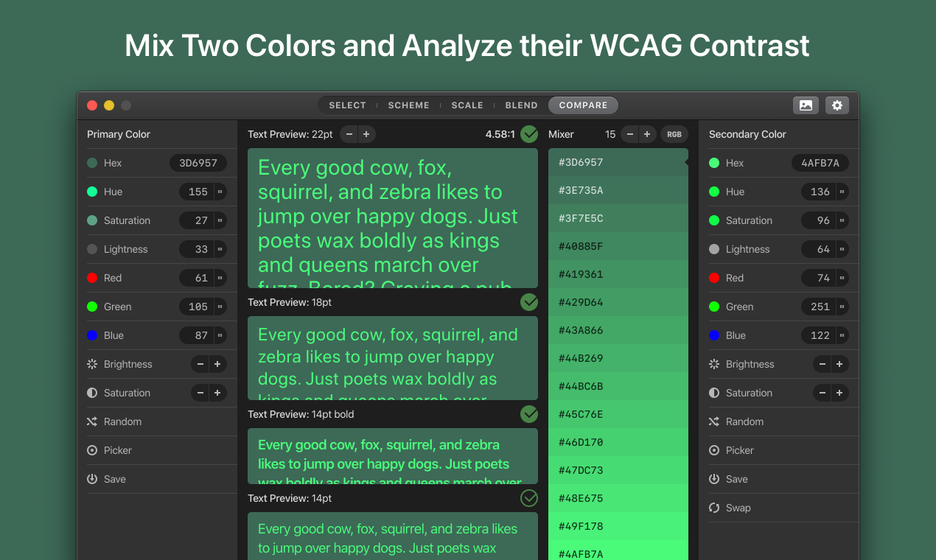
Task: Toggle the 18pt text preview checkmark
Action: 529,302
